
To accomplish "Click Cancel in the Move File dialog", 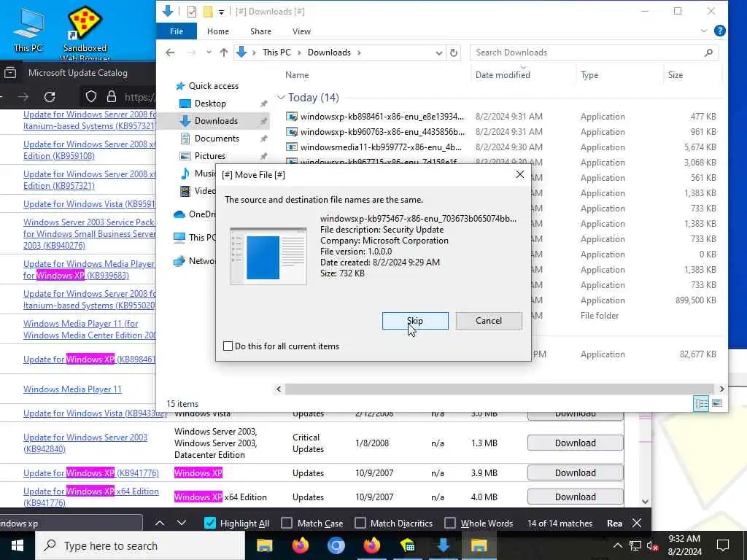I will [488, 321].
